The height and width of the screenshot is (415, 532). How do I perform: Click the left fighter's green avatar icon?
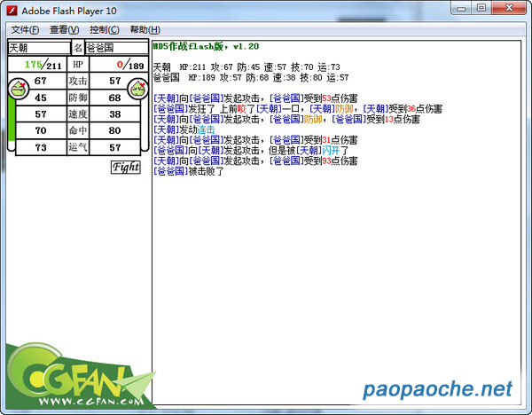pos(17,88)
